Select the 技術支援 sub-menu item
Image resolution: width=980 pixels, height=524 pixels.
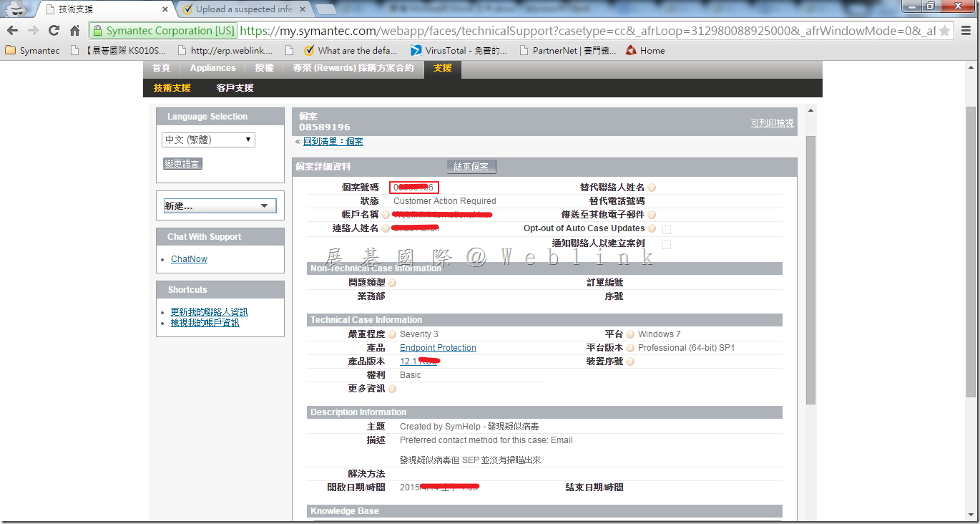click(172, 88)
